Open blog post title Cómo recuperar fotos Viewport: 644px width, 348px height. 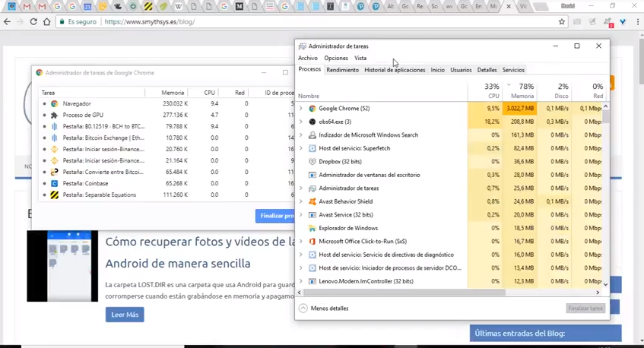(200, 252)
